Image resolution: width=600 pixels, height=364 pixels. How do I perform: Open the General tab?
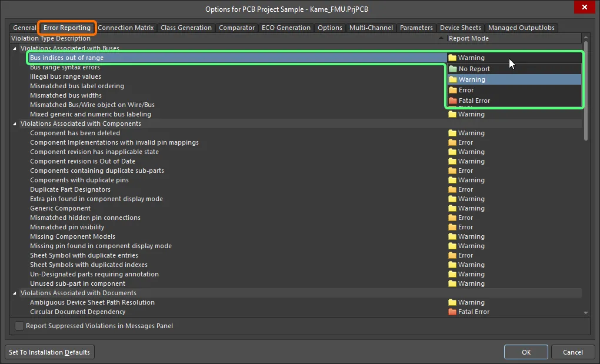[25, 28]
